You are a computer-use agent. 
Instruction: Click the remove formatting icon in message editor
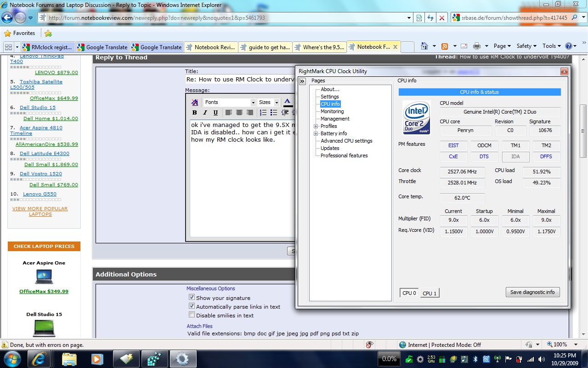[x=195, y=102]
